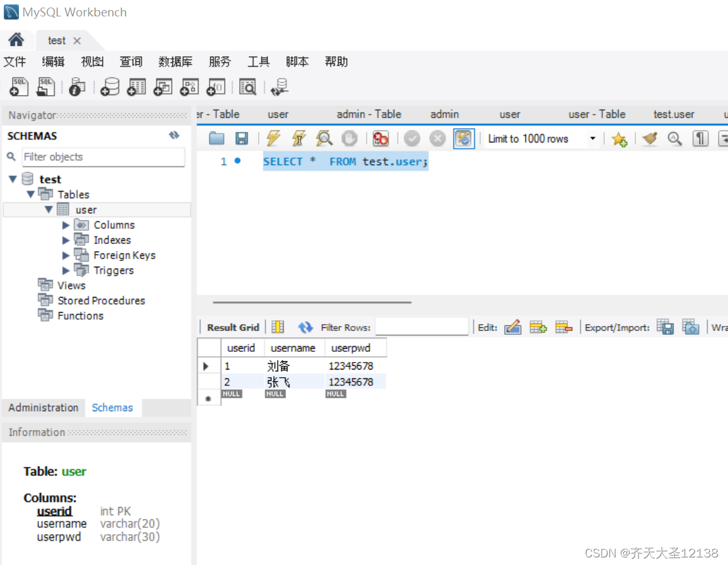This screenshot has width=728, height=565.
Task: Toggle auto-commit mode icon
Action: pos(464,138)
